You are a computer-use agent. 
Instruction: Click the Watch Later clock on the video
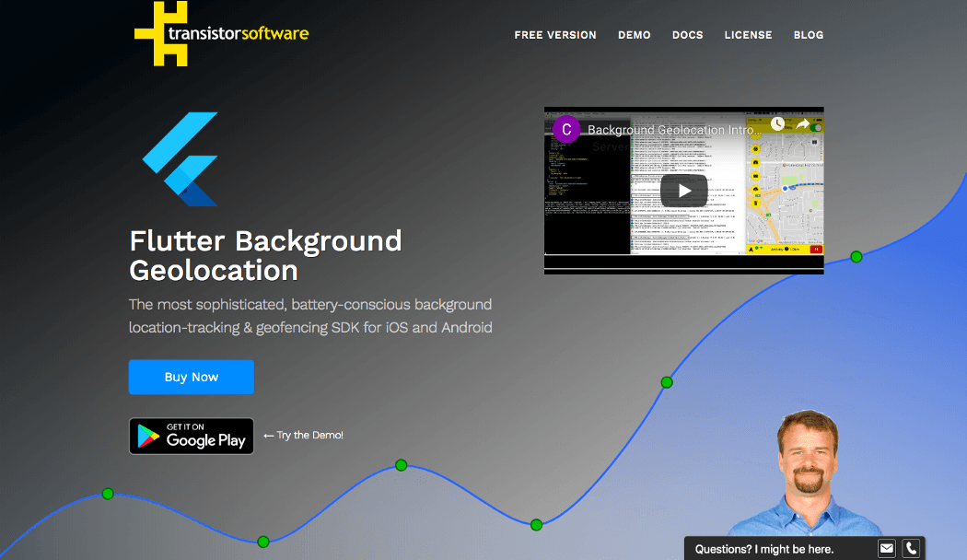776,125
